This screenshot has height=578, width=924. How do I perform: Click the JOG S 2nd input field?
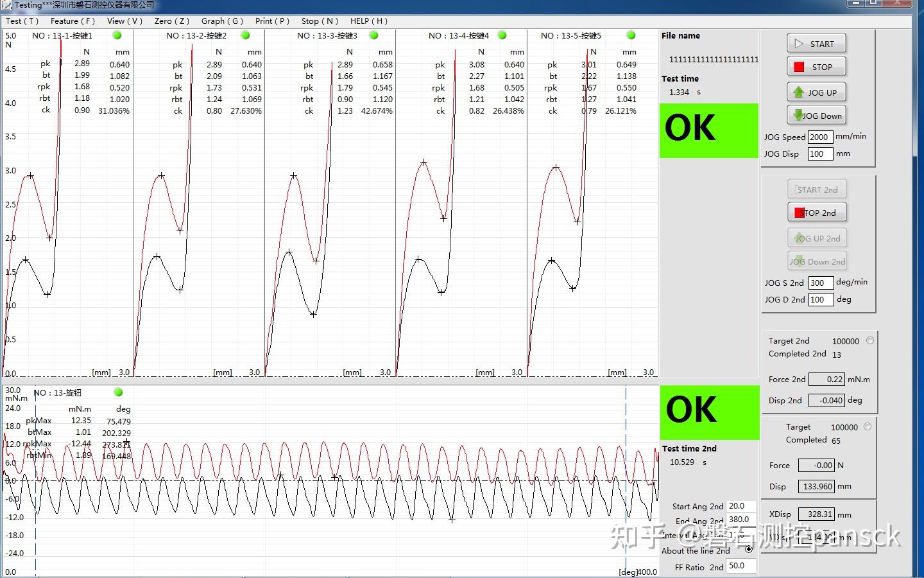click(821, 283)
